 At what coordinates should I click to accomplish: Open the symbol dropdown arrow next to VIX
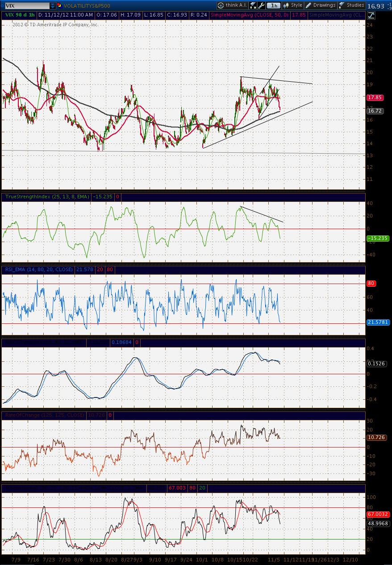point(53,6)
